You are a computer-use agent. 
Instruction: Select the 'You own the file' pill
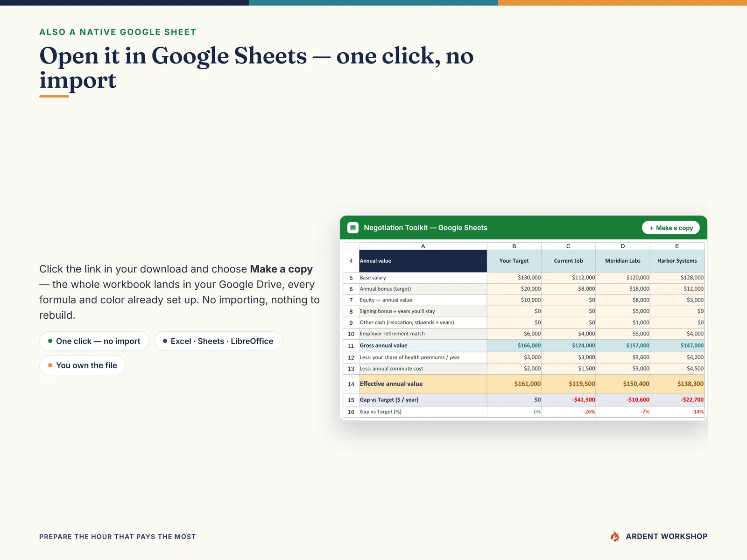pos(83,365)
